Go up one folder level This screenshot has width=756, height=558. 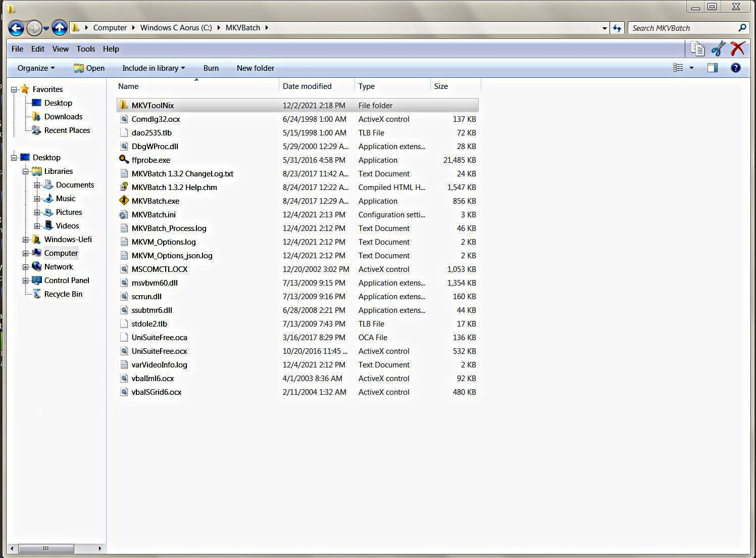[x=60, y=28]
